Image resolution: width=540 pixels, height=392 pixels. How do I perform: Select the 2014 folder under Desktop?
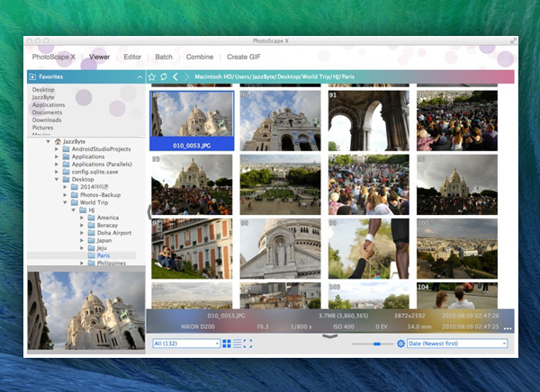94,187
